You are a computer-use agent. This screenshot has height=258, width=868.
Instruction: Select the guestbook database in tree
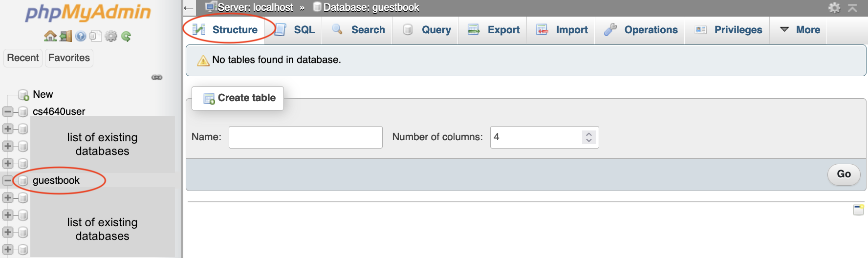coord(56,180)
